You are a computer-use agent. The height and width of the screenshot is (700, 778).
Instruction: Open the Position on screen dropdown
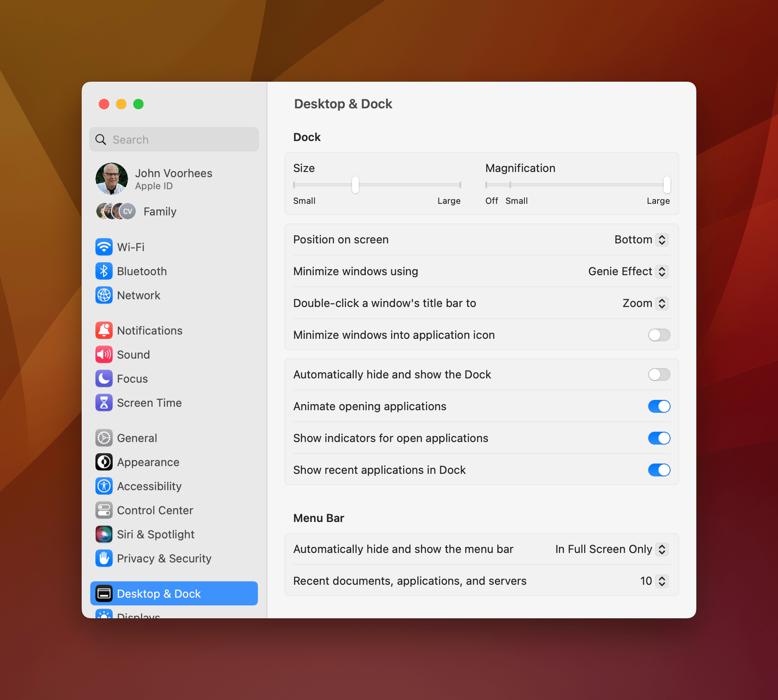point(640,239)
